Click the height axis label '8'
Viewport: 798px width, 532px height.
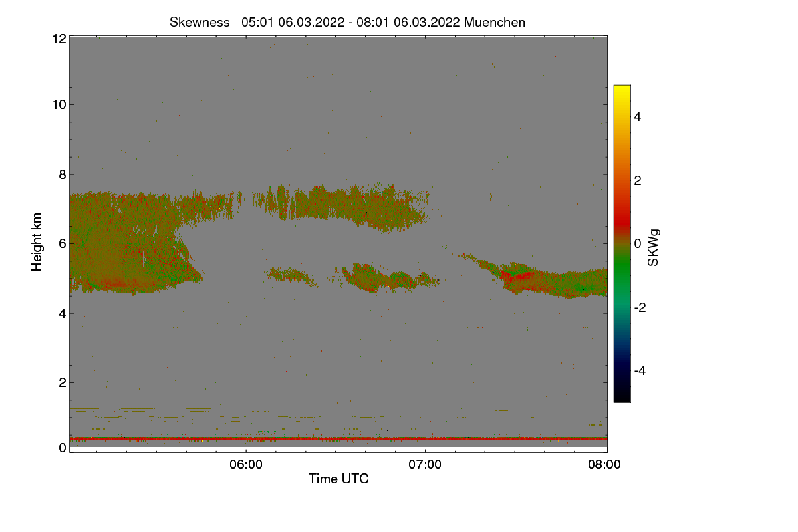tap(63, 174)
